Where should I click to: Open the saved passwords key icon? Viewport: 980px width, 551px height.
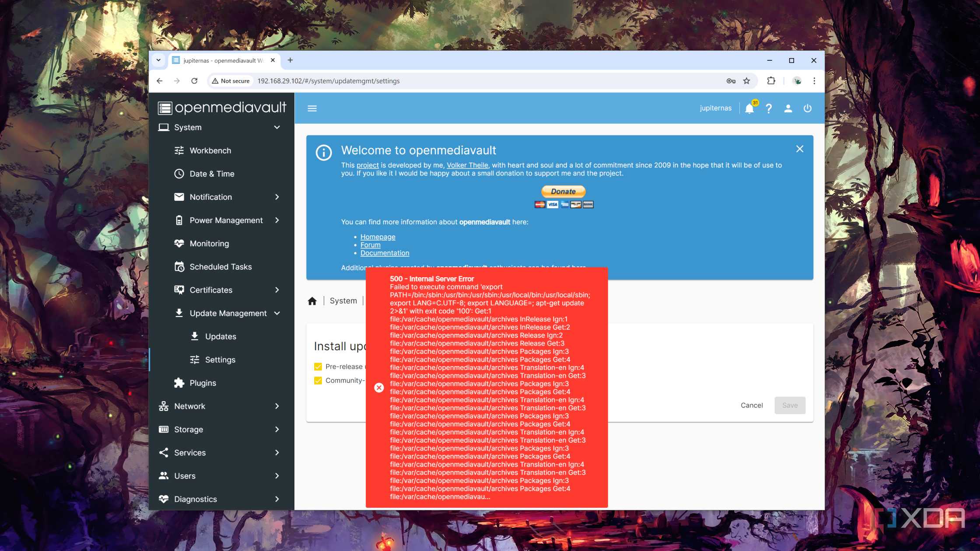(731, 81)
